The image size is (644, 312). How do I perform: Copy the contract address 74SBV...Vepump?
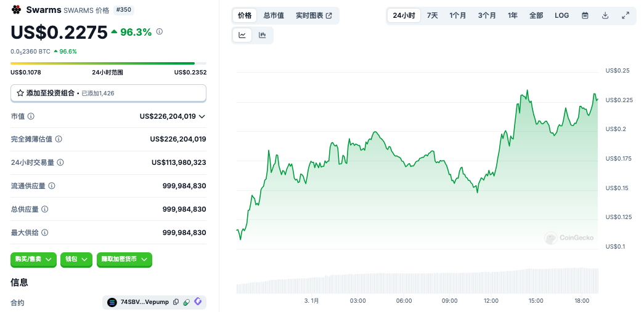click(x=176, y=302)
